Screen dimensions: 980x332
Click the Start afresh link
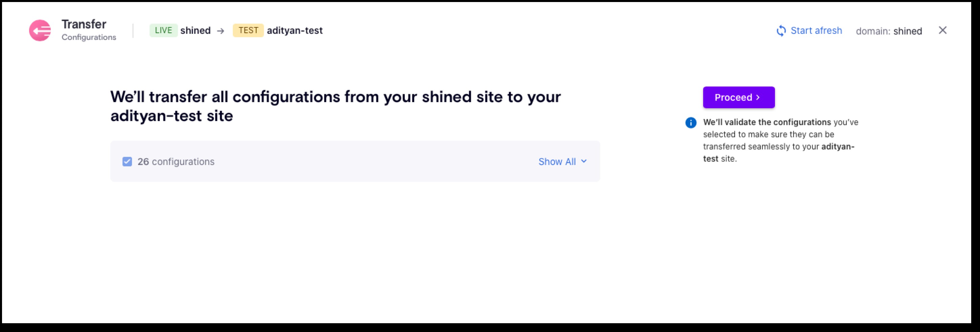[x=816, y=30]
